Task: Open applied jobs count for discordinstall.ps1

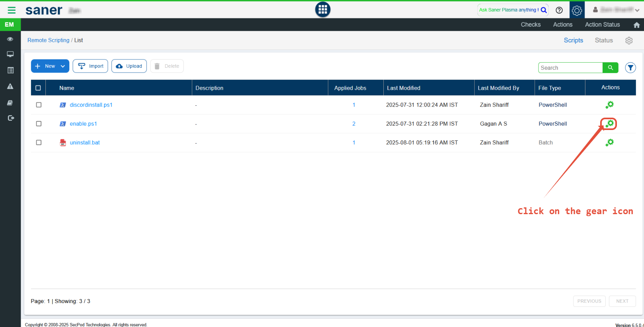Action: pos(354,105)
